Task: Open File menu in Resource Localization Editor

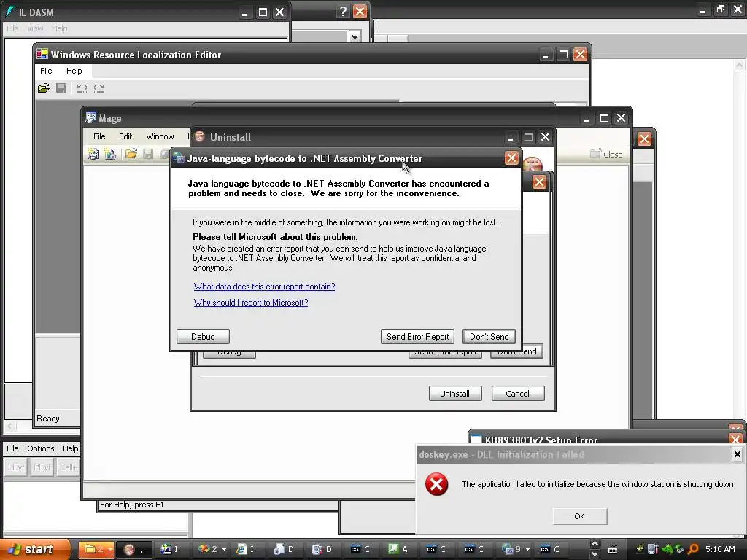Action: click(46, 71)
